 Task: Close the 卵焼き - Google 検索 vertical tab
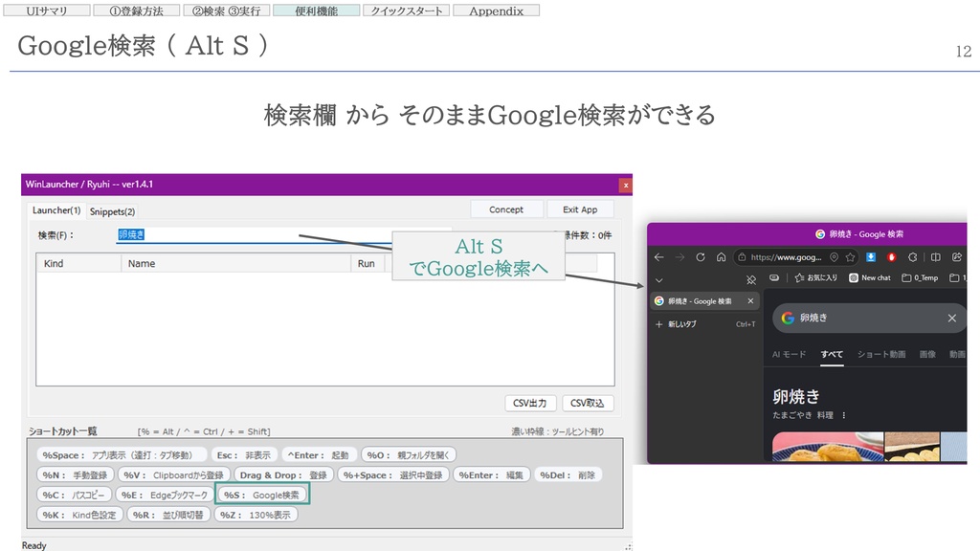[750, 301]
